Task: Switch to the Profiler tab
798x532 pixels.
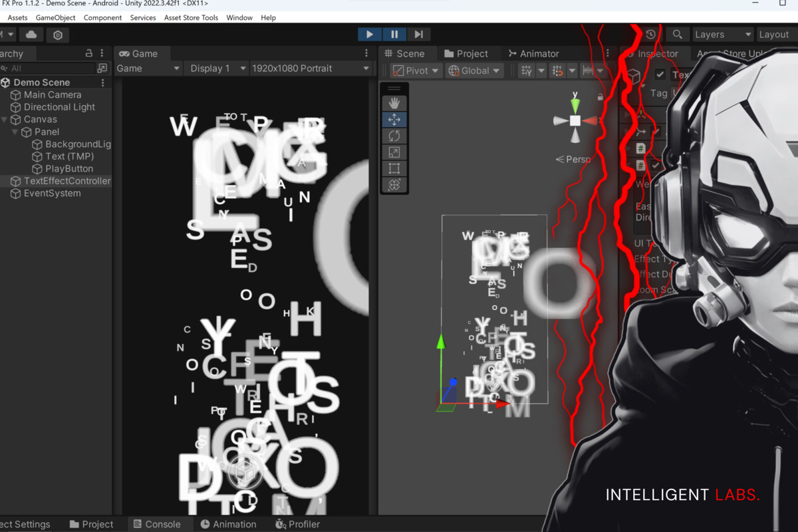Action: pyautogui.click(x=298, y=524)
